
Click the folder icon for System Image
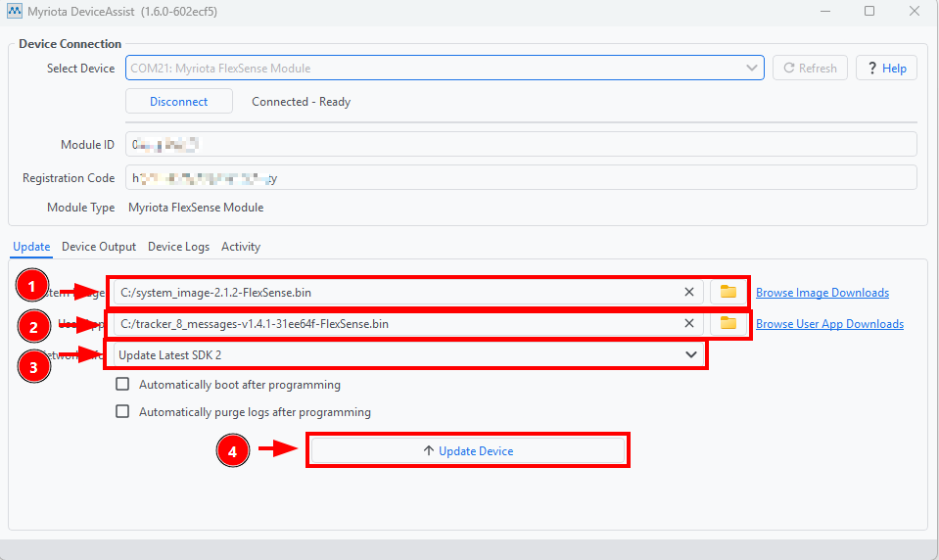[728, 293]
